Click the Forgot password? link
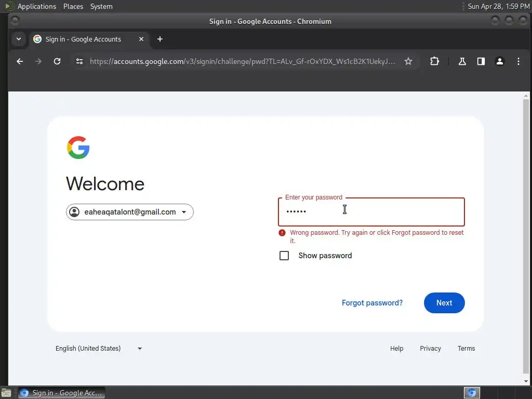The height and width of the screenshot is (399, 532). (372, 303)
